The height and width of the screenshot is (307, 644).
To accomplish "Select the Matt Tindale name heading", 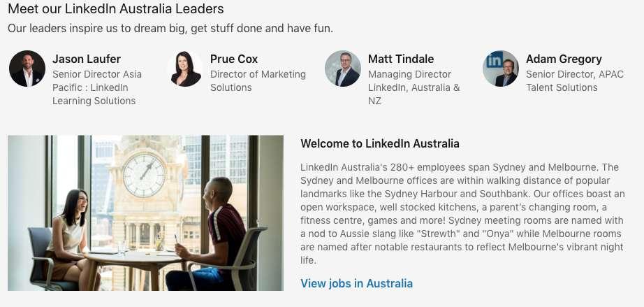I will (401, 59).
